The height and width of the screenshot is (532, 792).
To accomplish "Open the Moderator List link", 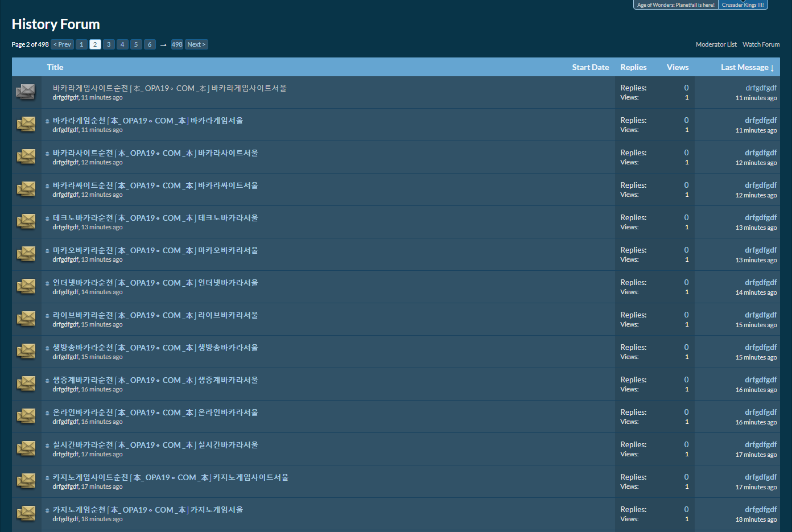I will pos(716,44).
